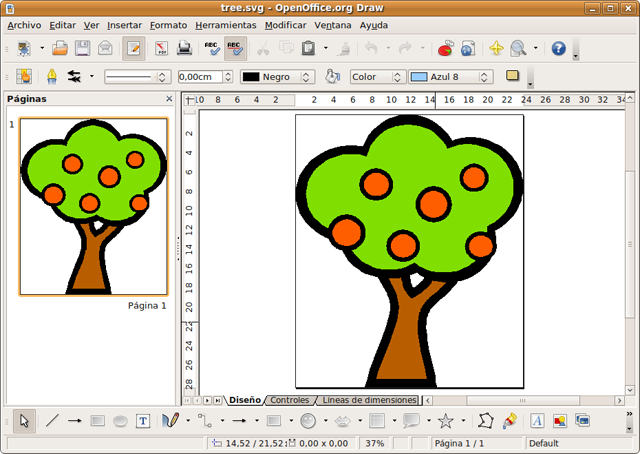
Task: Choose the Line drawing tool
Action: click(52, 421)
